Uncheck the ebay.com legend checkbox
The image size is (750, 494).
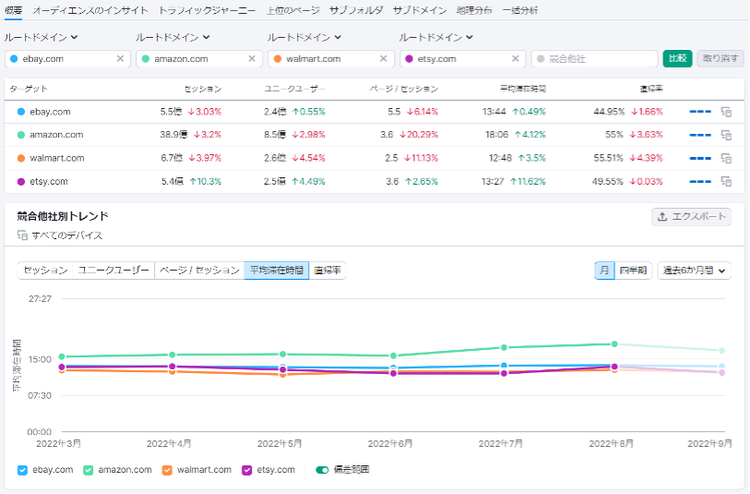[x=22, y=470]
